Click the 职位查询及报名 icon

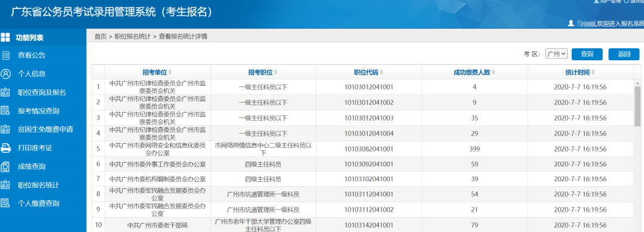pyautogui.click(x=6, y=92)
